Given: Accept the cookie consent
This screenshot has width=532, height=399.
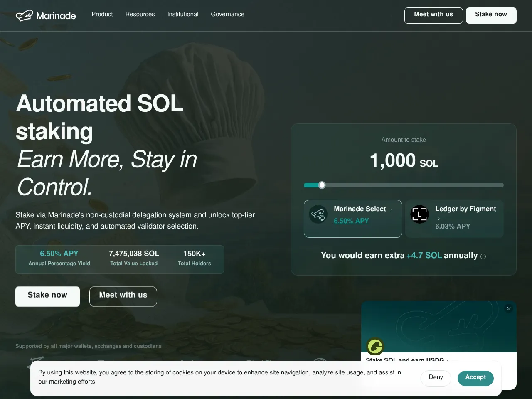Looking at the screenshot, I should [x=475, y=378].
